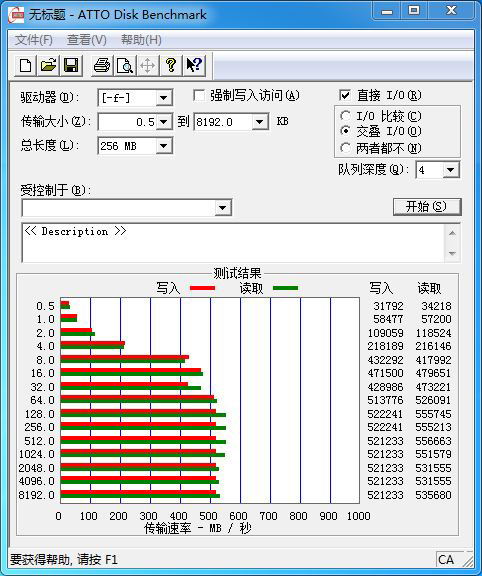
Task: Expand the 总长度 256 MB dropdown
Action: 163,146
